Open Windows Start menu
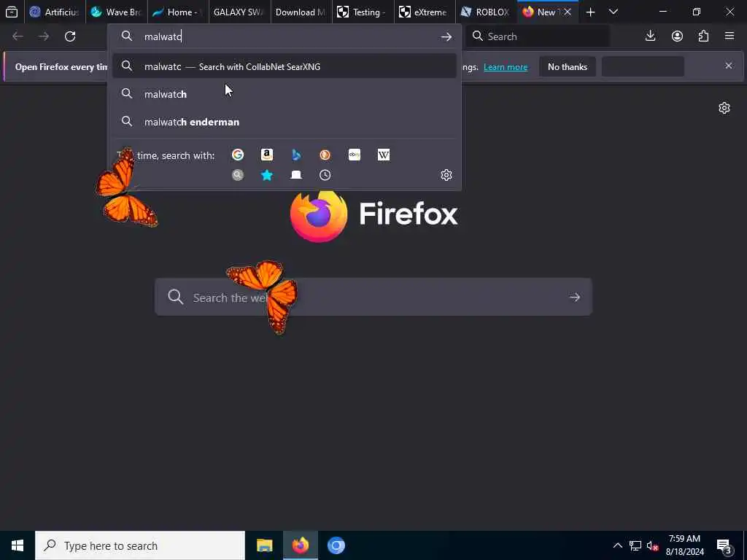747x560 pixels. point(18,545)
